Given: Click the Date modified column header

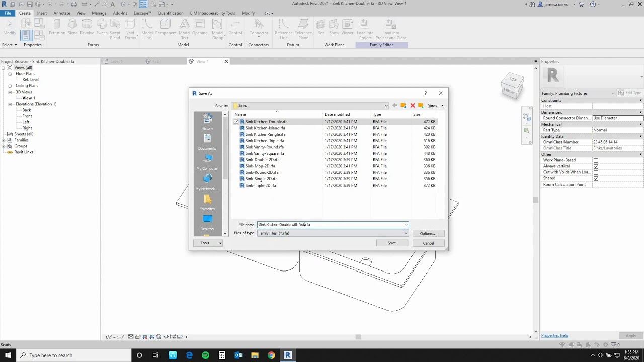Looking at the screenshot, I should [346, 114].
